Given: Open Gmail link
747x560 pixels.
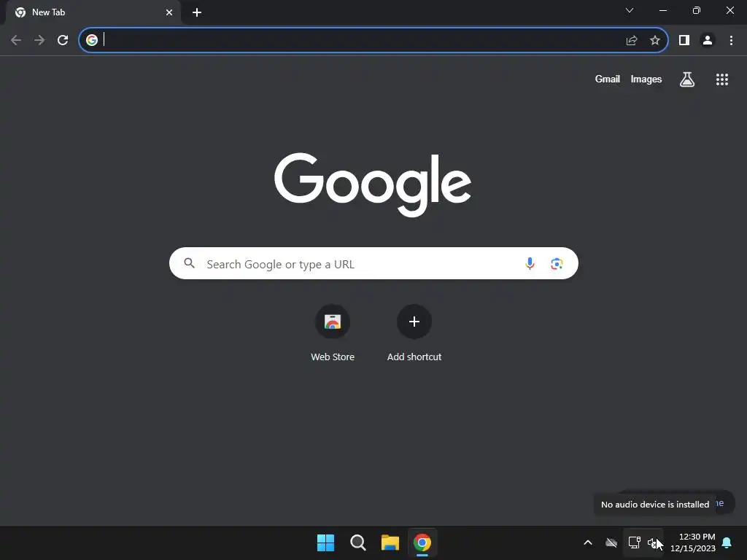Looking at the screenshot, I should 608,79.
